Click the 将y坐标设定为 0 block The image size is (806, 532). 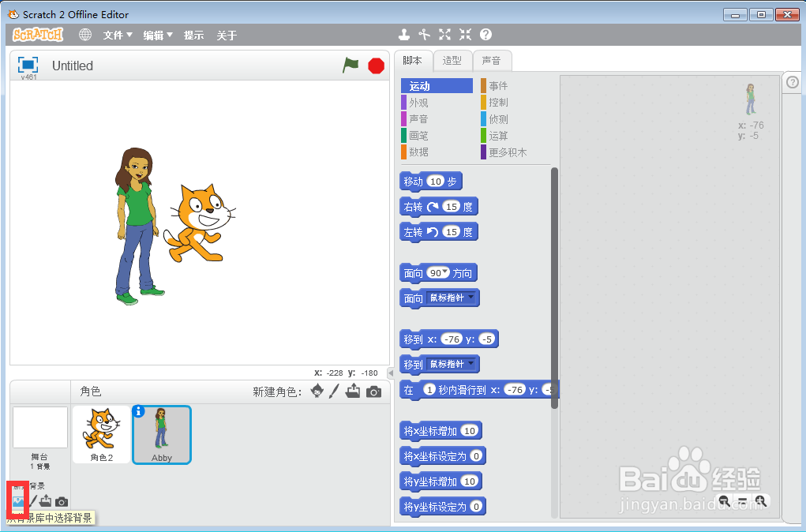coord(443,507)
